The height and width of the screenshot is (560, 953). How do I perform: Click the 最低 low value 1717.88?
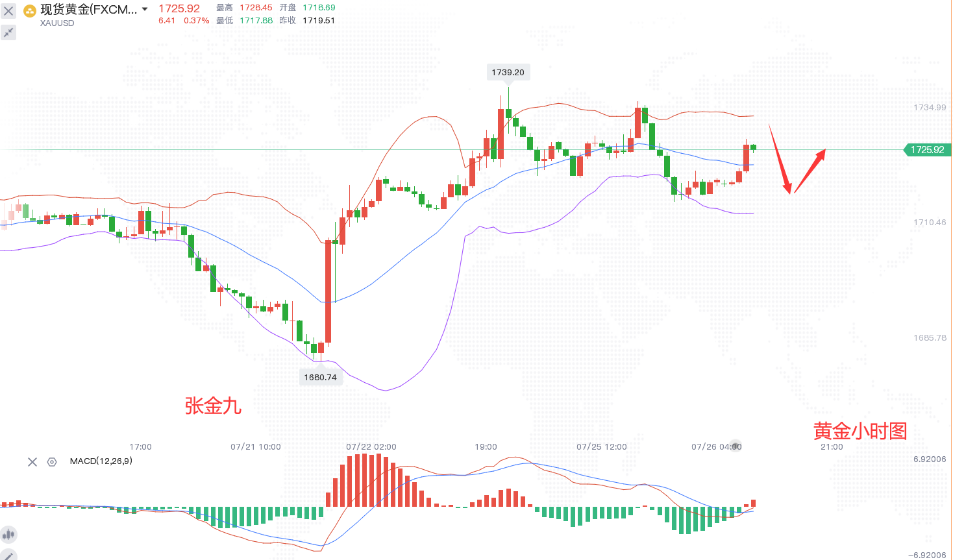tap(256, 21)
